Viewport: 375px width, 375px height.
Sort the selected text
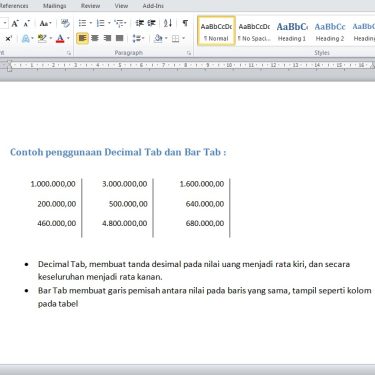click(x=168, y=23)
